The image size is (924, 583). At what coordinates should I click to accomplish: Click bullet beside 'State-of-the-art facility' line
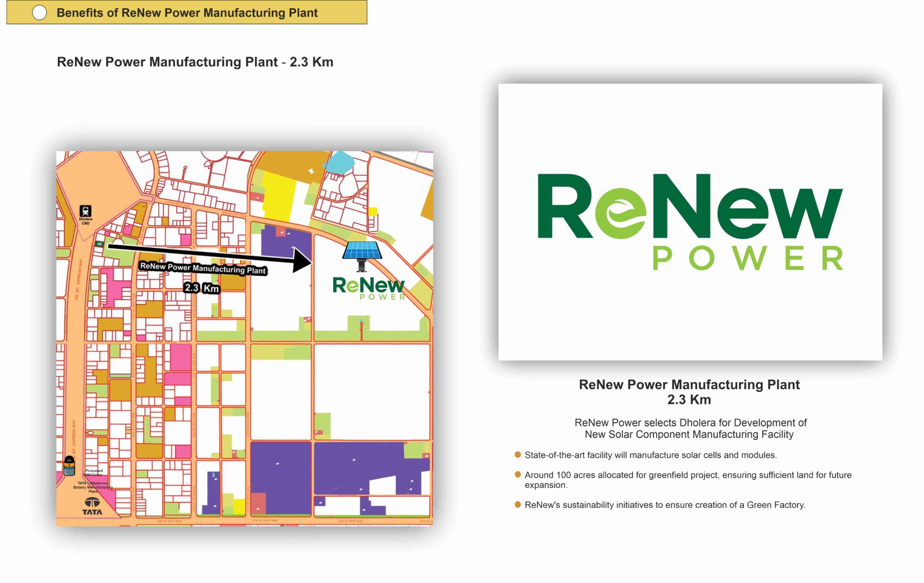pyautogui.click(x=517, y=455)
